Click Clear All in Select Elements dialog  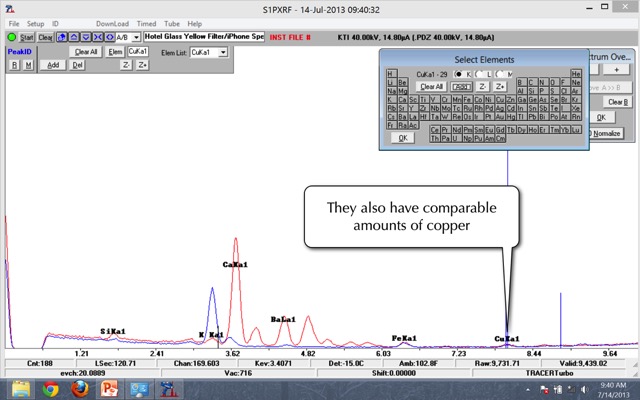click(430, 86)
